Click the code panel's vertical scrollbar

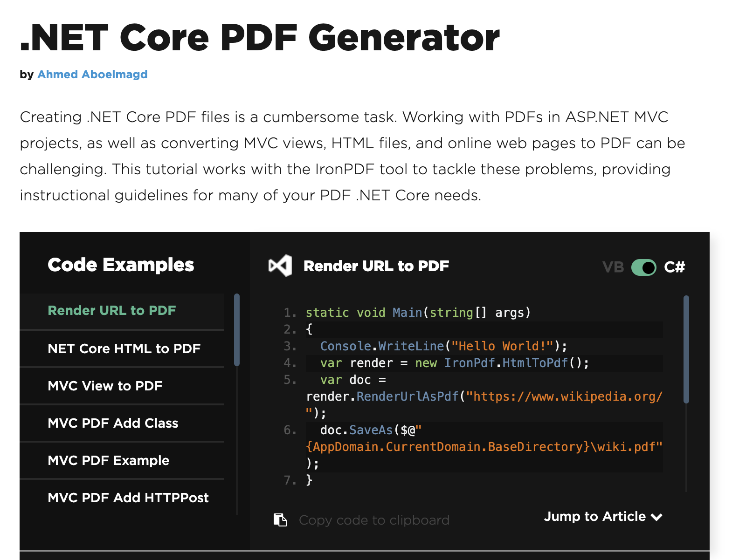[686, 349]
